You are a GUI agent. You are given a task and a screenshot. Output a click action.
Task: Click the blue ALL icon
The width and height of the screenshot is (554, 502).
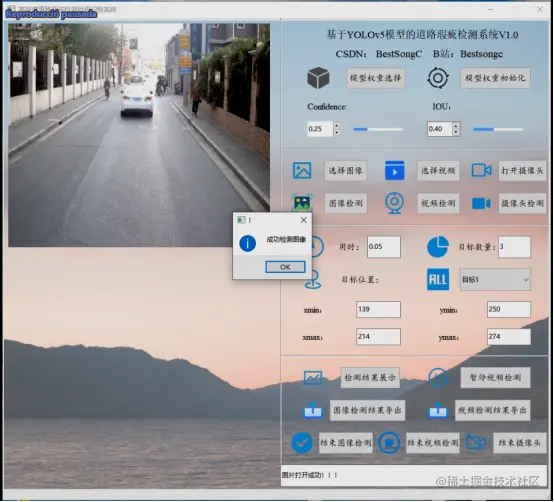[x=438, y=279]
